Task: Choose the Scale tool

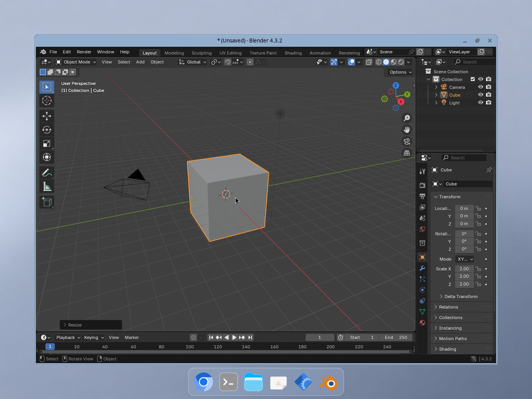Action: pyautogui.click(x=47, y=143)
